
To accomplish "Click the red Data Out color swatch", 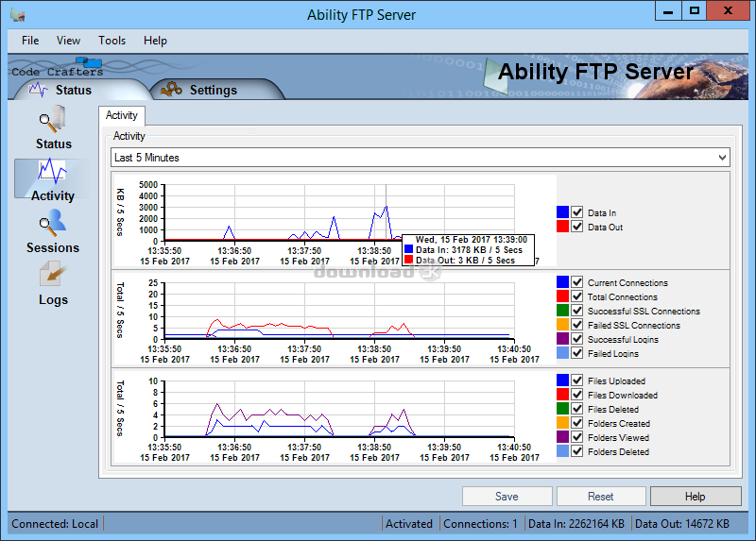I will point(562,227).
